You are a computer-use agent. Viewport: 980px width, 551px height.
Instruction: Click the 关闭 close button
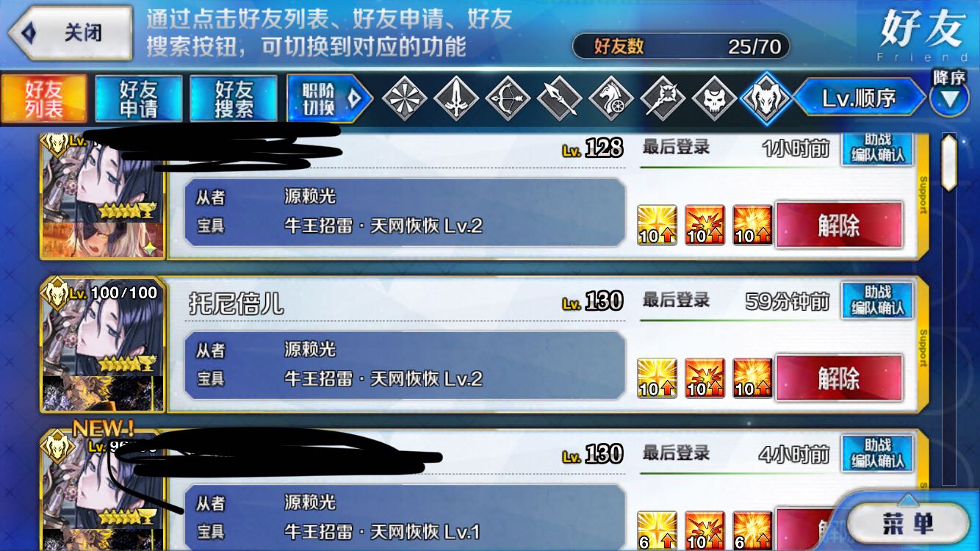tap(71, 33)
